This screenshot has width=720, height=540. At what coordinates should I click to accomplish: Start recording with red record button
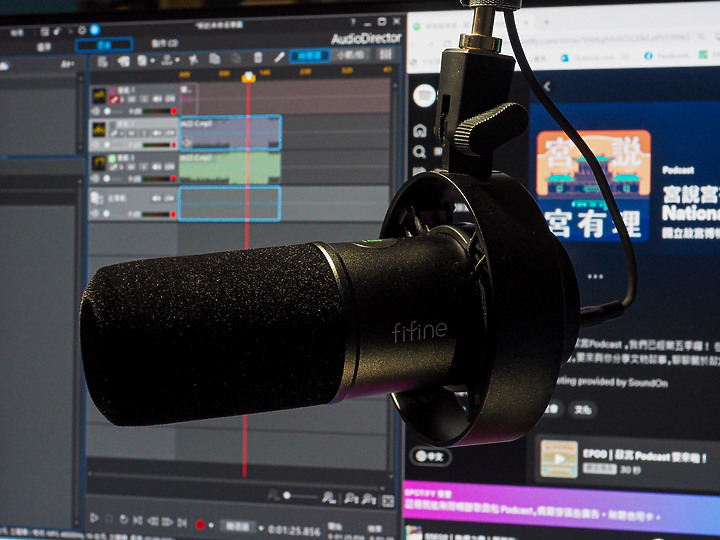coord(200,524)
